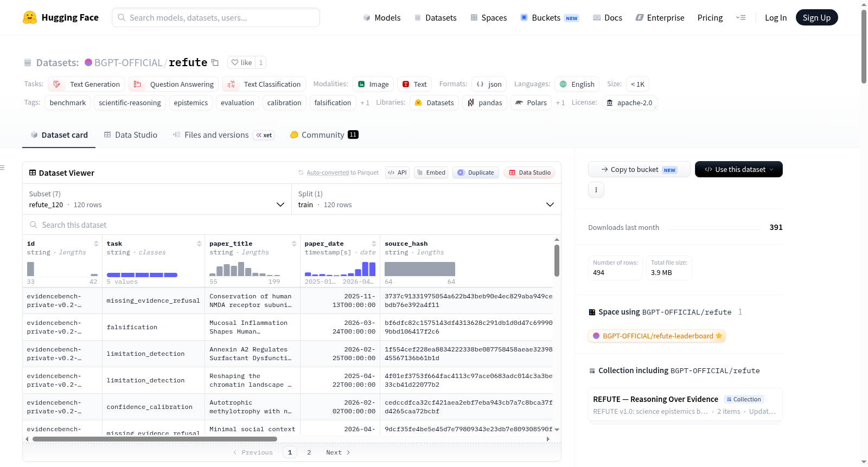This screenshot has width=868, height=467.
Task: Open the main menu expander icon
Action: [x=741, y=17]
